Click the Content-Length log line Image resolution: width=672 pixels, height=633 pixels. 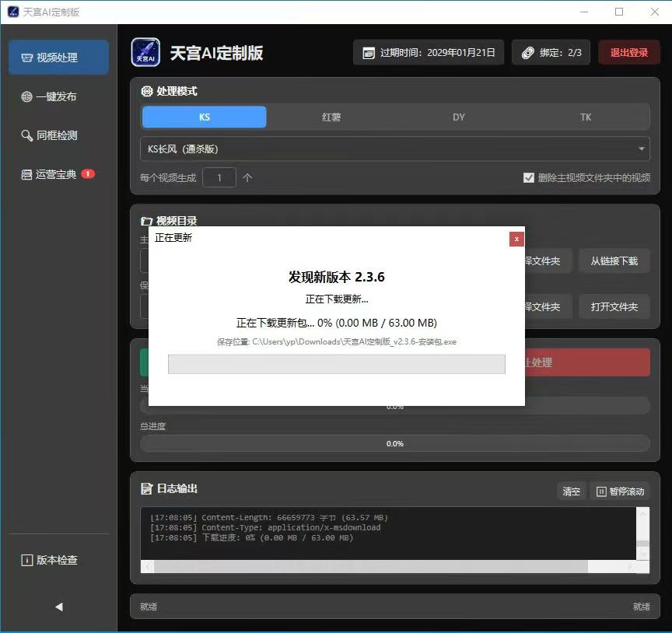pos(268,517)
